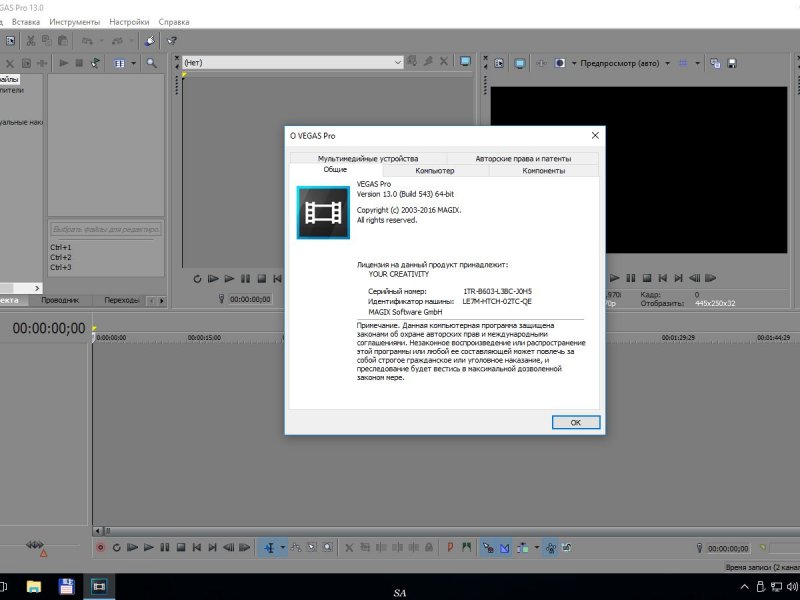Click Play From Start in timeline transport bar

132,547
